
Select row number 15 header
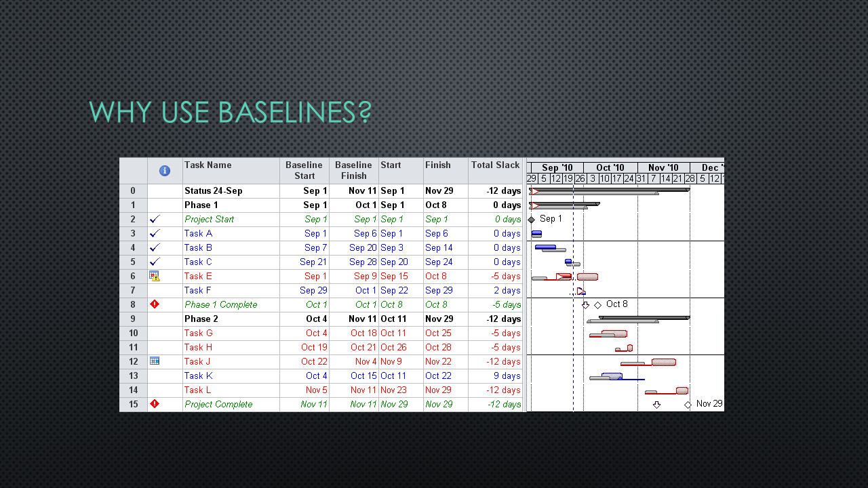tap(134, 404)
